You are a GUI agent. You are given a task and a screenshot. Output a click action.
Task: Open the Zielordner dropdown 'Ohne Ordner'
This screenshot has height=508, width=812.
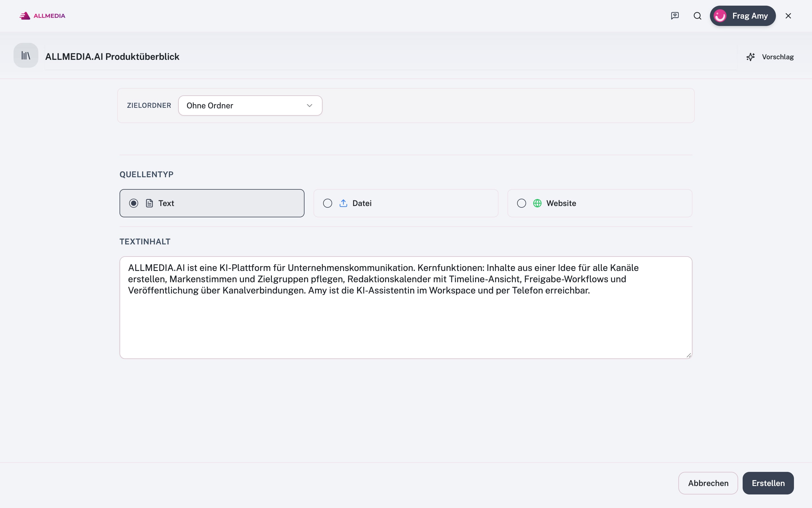point(250,106)
